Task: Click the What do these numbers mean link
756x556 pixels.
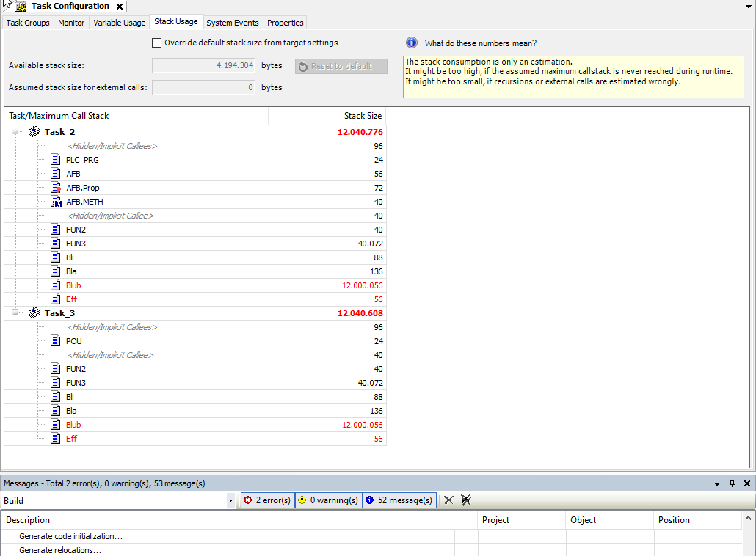Action: tap(481, 43)
